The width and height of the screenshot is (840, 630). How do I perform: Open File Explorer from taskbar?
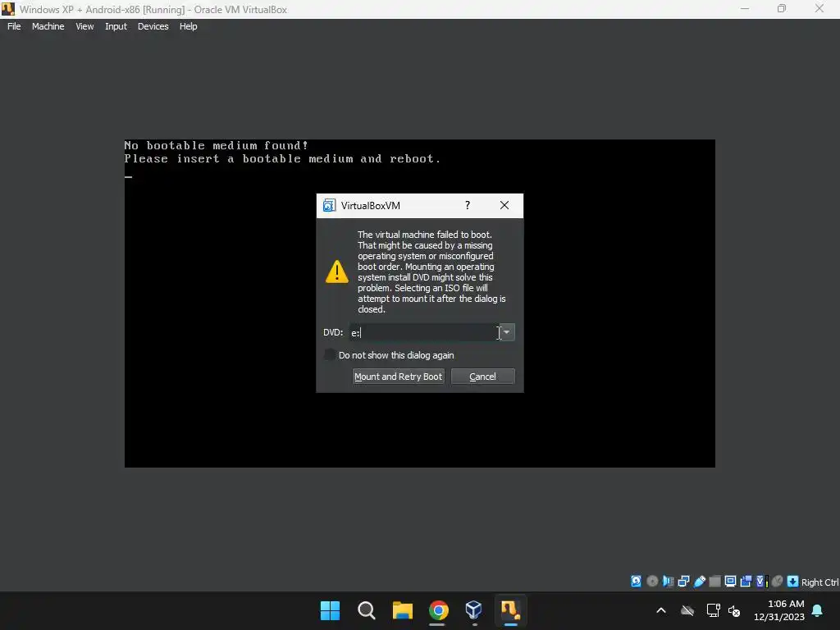click(x=402, y=610)
